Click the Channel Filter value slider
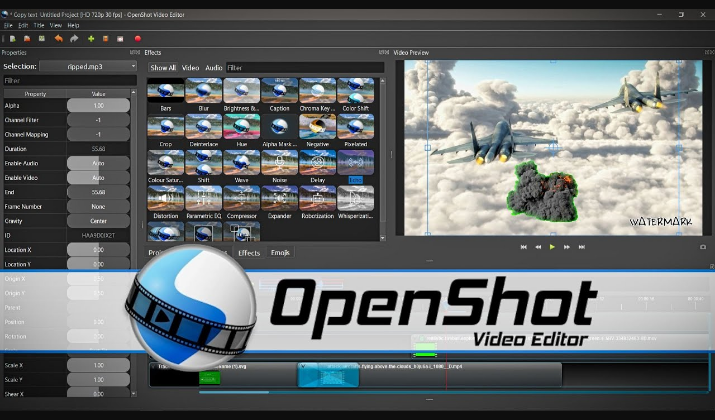 tap(98, 120)
